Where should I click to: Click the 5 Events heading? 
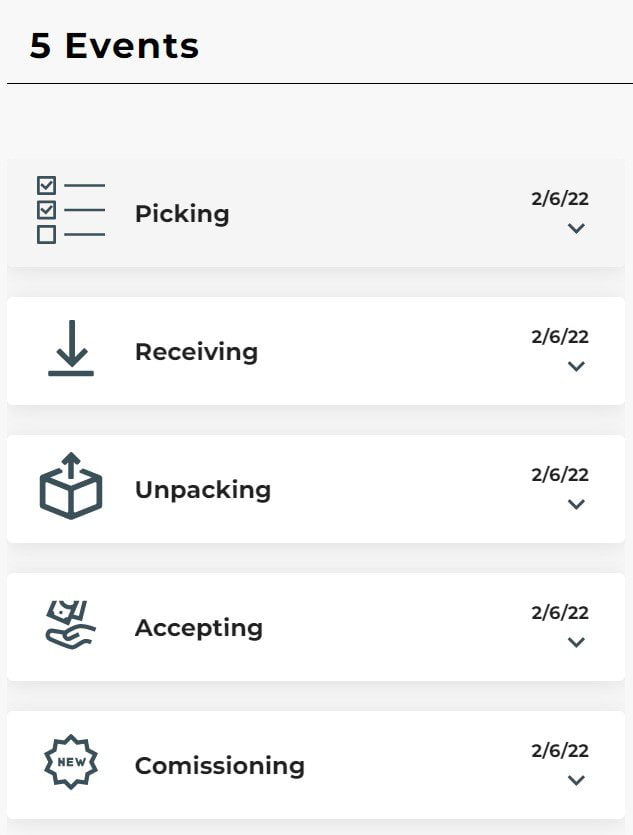tap(114, 45)
